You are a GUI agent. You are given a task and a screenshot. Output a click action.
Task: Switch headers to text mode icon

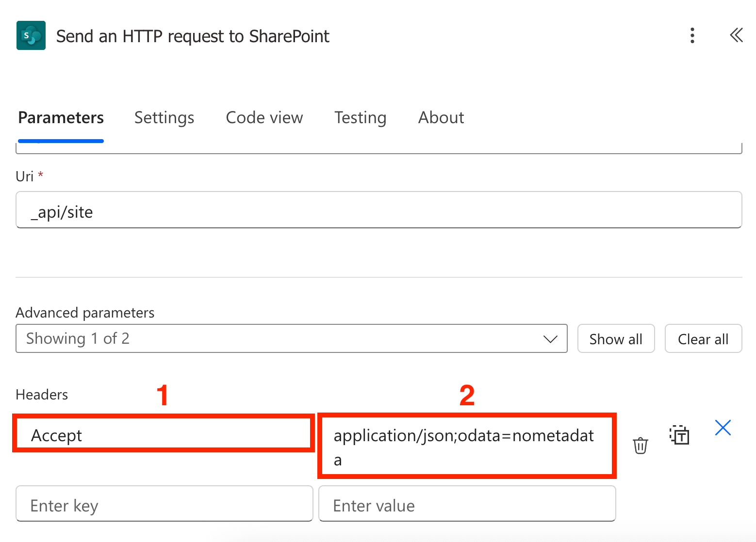pyautogui.click(x=679, y=435)
